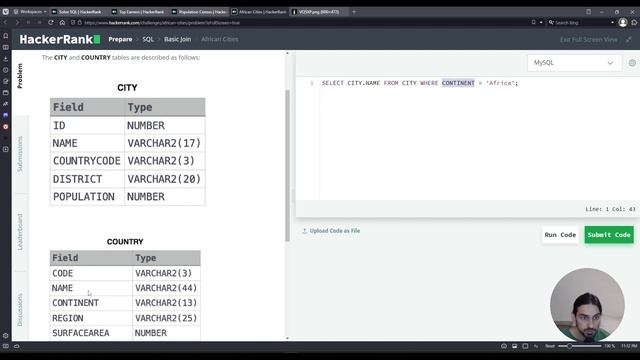Viewport: 640px width, 360px height.
Task: Click into the SQL code editor line
Action: (x=420, y=83)
